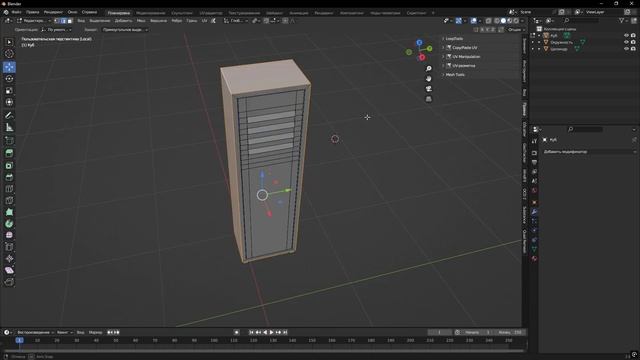
Task: Expand the Copy/Paste UV panel
Action: (464, 48)
